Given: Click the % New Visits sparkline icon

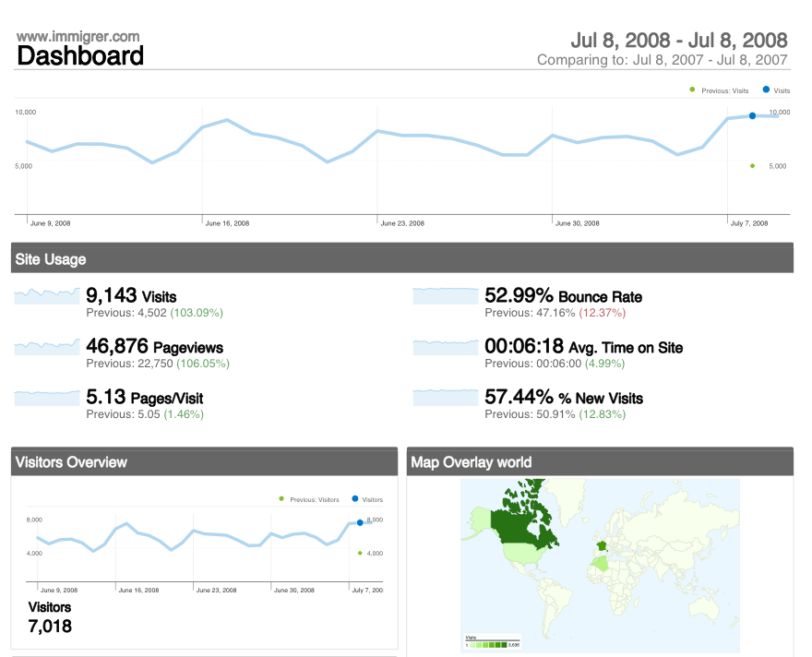Looking at the screenshot, I should [x=445, y=398].
